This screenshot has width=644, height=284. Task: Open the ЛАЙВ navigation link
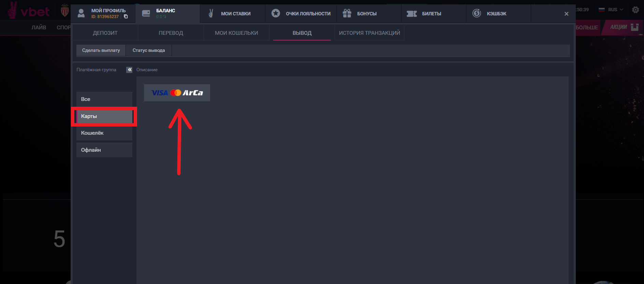pos(39,27)
